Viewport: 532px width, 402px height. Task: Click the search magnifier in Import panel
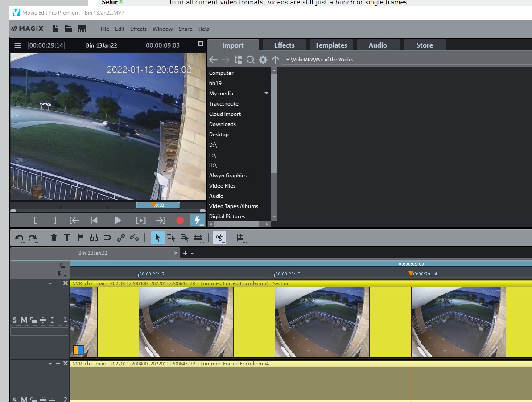click(x=251, y=60)
